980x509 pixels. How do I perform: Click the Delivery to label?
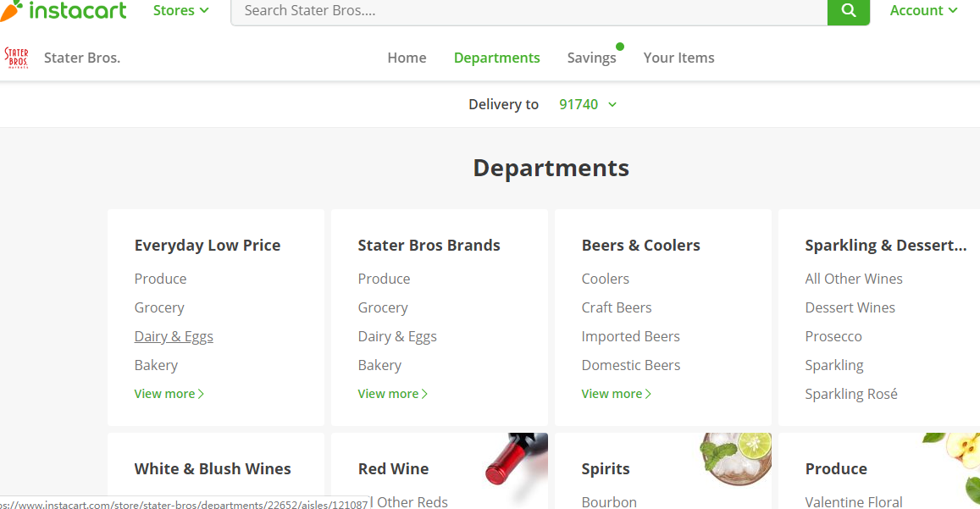503,104
